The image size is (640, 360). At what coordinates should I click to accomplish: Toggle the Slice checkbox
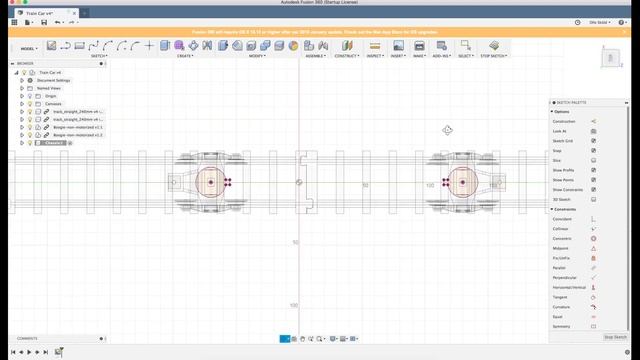tap(593, 160)
